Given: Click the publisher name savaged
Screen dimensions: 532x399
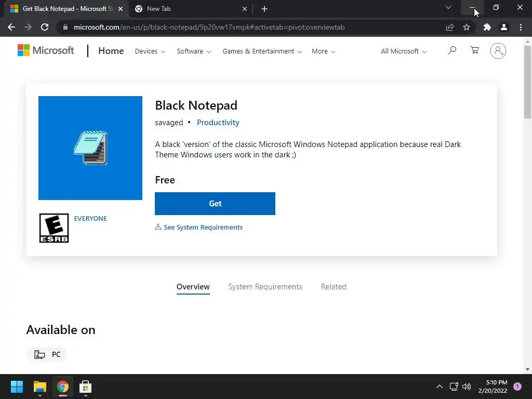Looking at the screenshot, I should tap(169, 123).
